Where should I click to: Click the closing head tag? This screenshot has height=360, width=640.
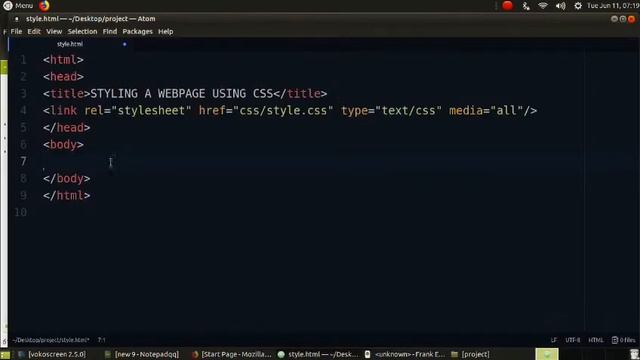pyautogui.click(x=67, y=128)
